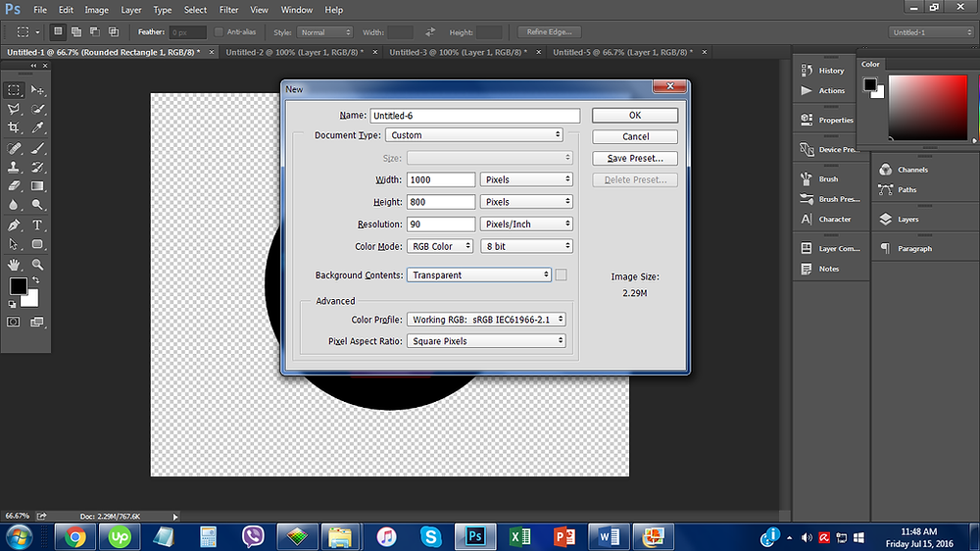Select the Rectangular Marquee tool

coord(14,90)
